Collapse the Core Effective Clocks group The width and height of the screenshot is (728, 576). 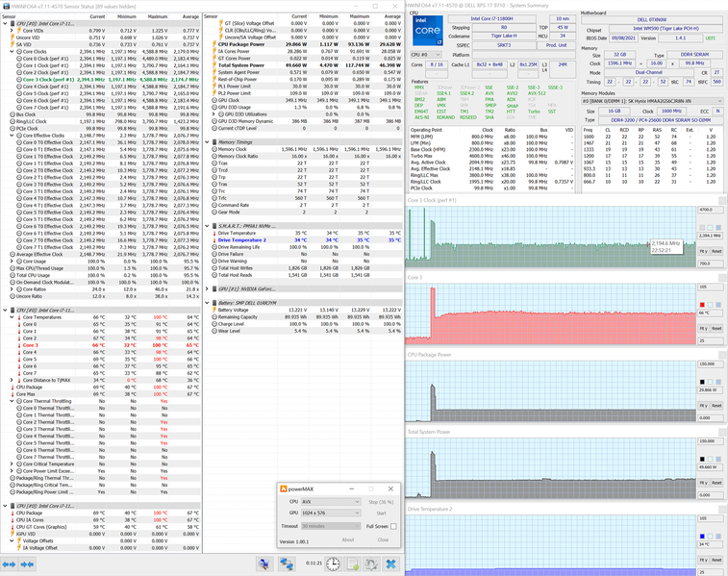[x=13, y=136]
